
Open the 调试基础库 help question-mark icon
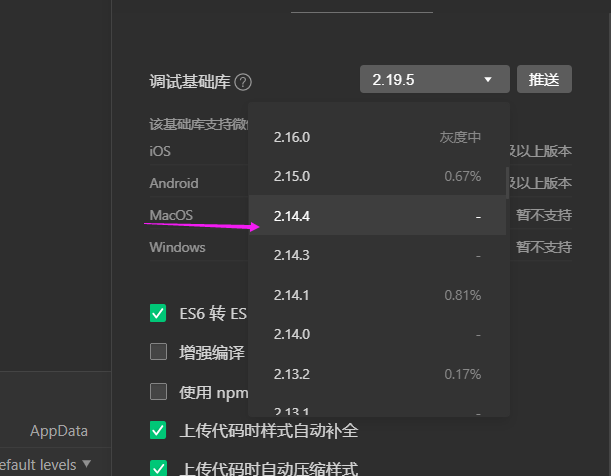pos(243,82)
